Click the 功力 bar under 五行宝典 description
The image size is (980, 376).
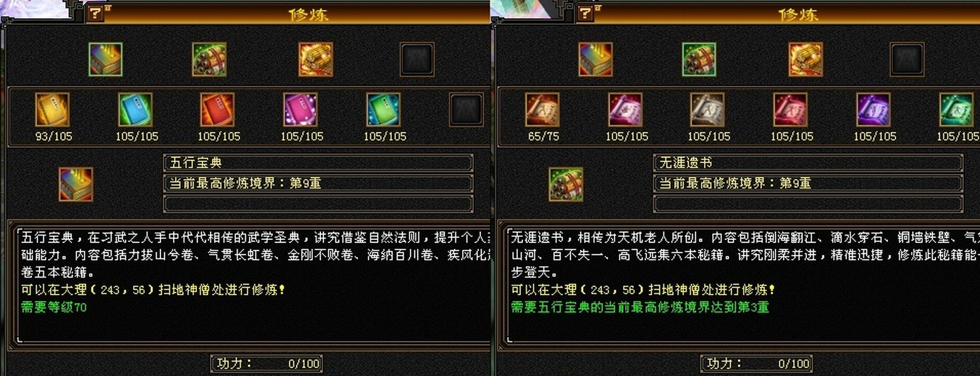(266, 363)
